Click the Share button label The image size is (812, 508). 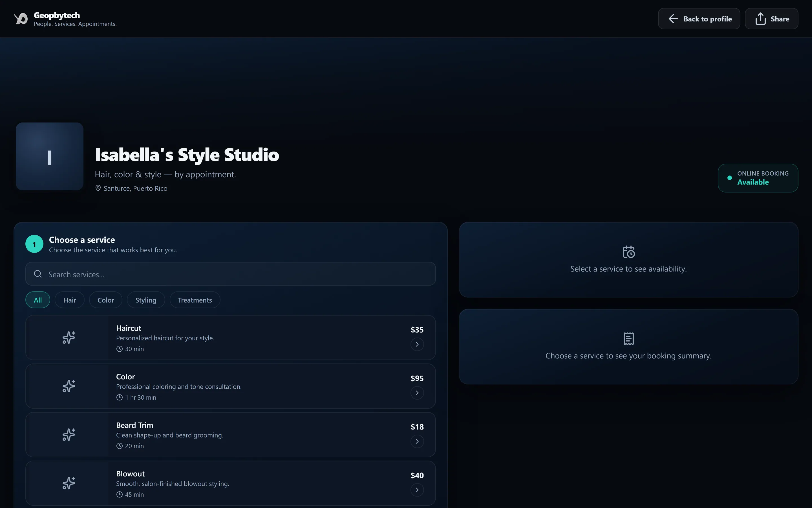[x=780, y=19]
